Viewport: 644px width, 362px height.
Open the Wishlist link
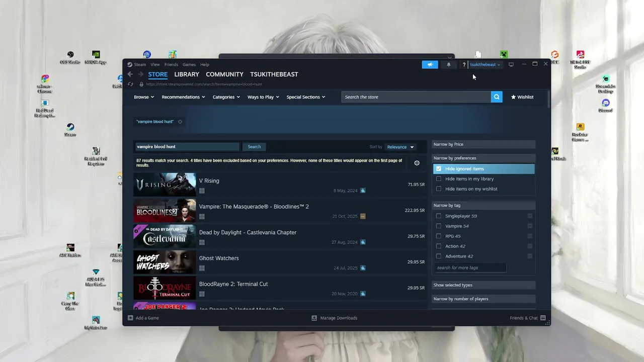tap(522, 97)
